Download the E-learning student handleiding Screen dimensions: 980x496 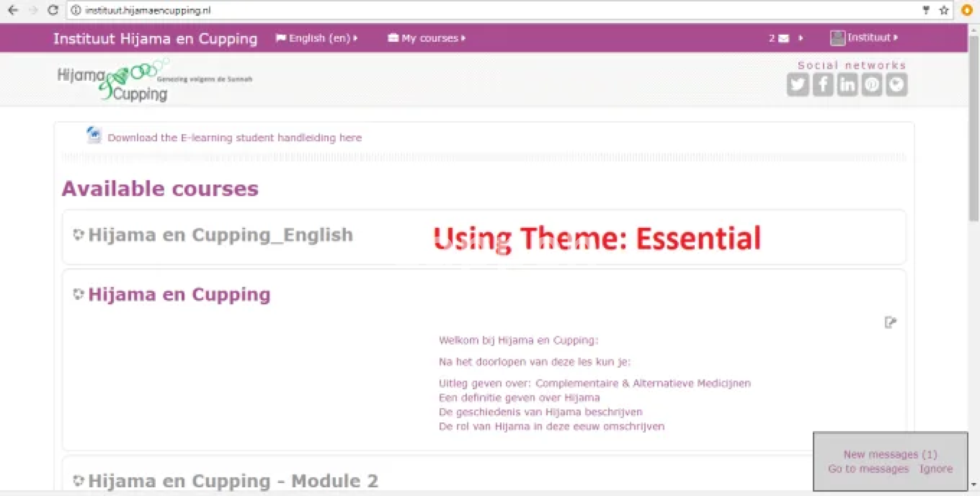coord(234,138)
